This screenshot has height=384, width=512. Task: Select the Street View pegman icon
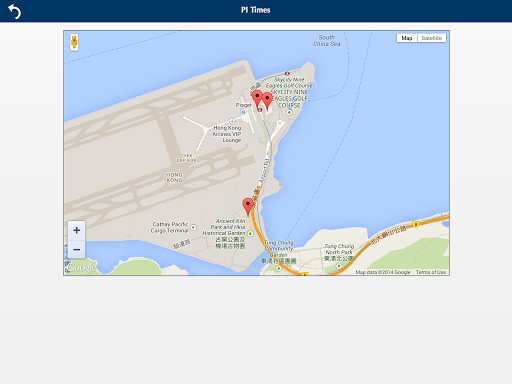point(74,42)
